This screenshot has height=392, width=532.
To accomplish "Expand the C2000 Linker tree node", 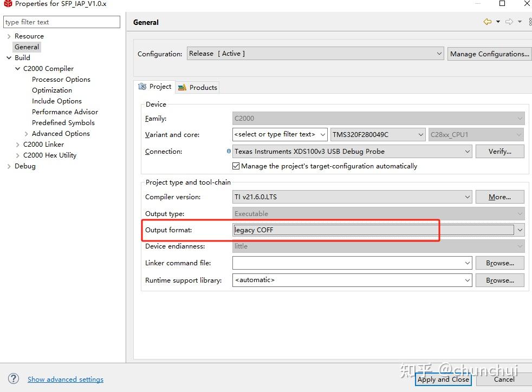I will coord(17,144).
